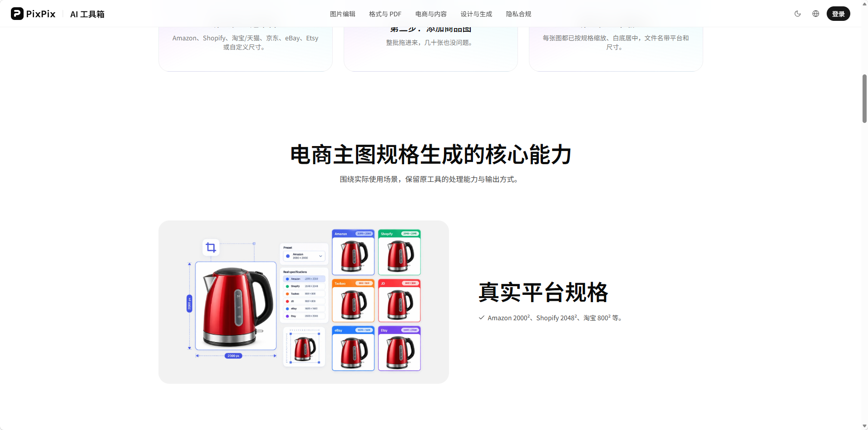868x430 pixels.
Task: Click the text Amazon 2000²、Shopify 2048²、淘宝 800² 等。
Action: pos(555,318)
